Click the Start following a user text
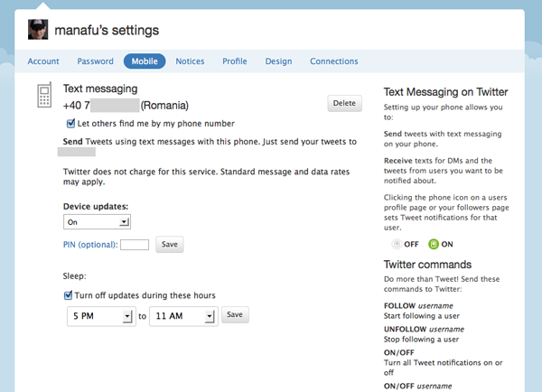 (421, 315)
